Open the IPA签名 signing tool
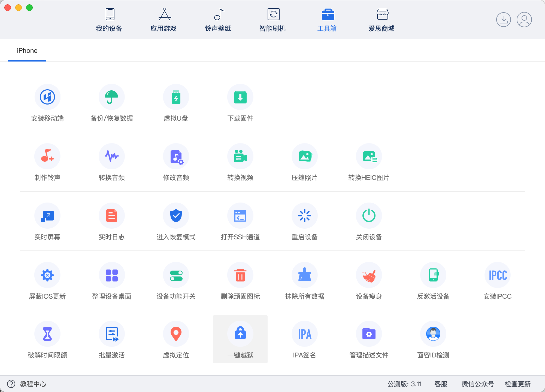 tap(305, 340)
